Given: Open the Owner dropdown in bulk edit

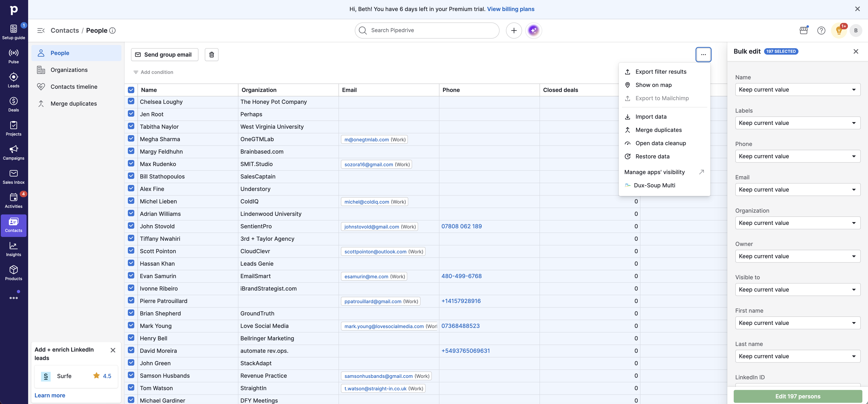Looking at the screenshot, I should 798,256.
